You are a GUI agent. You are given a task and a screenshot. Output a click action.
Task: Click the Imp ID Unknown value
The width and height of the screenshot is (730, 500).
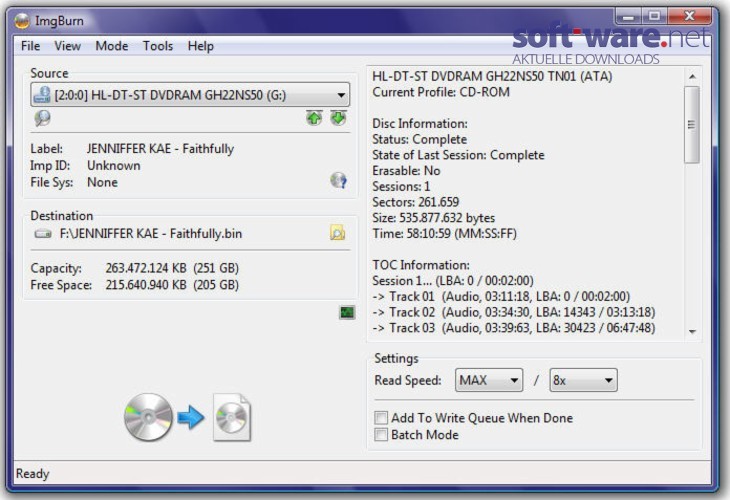pyautogui.click(x=114, y=166)
